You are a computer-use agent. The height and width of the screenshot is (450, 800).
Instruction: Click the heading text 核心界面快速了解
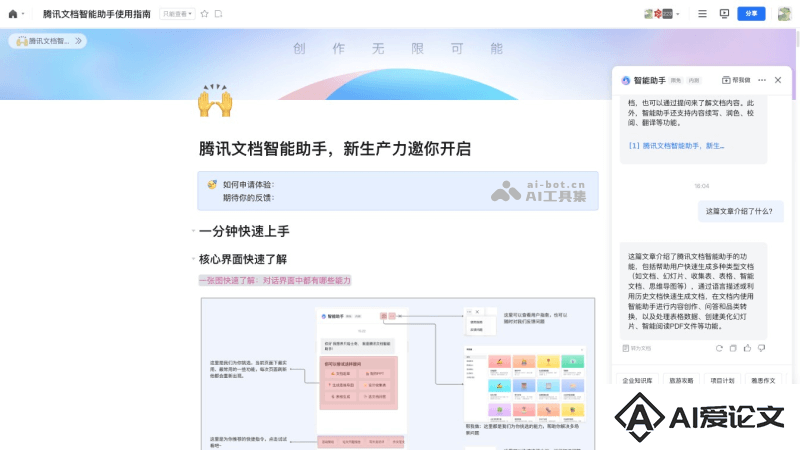pyautogui.click(x=243, y=259)
